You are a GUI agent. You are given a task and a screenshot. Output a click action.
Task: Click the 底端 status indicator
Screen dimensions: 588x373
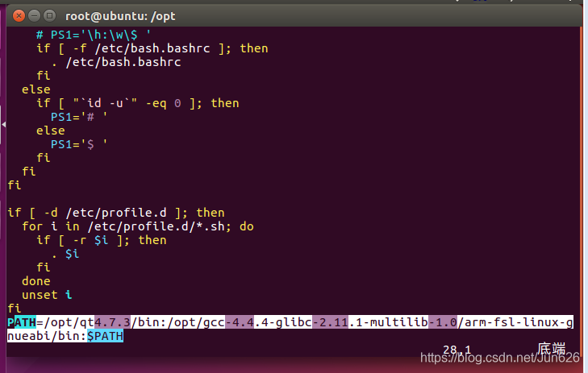tap(551, 349)
